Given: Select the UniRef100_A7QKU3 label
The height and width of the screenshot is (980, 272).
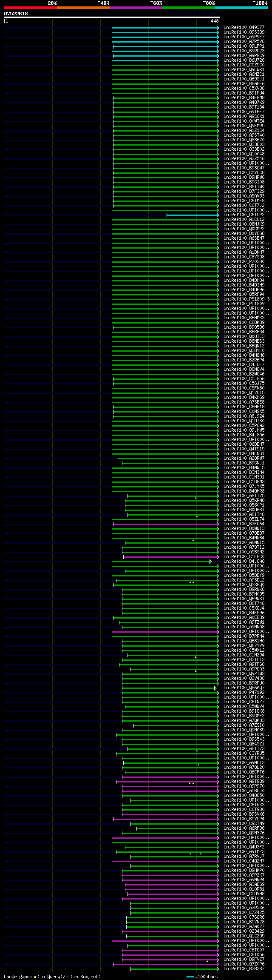Looking at the screenshot, I should [244, 721].
